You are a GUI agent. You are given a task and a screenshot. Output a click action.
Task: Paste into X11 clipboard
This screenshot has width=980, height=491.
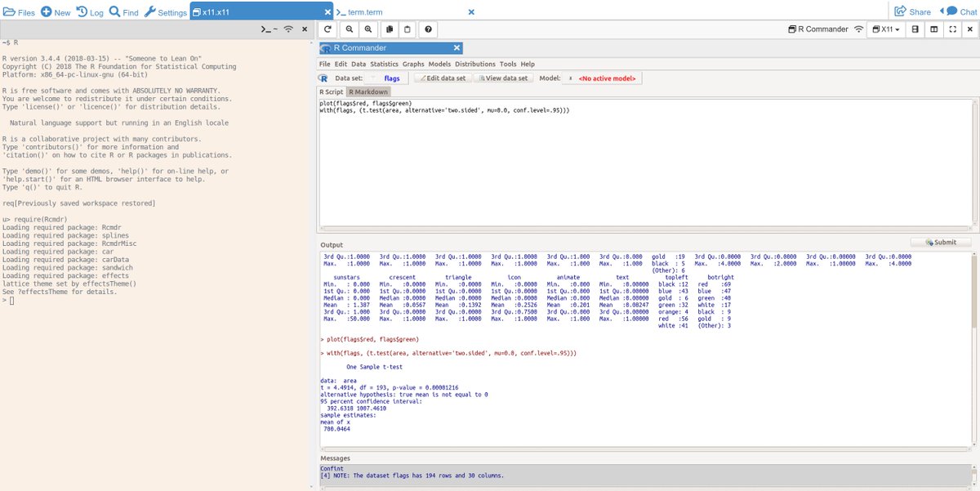(x=408, y=29)
